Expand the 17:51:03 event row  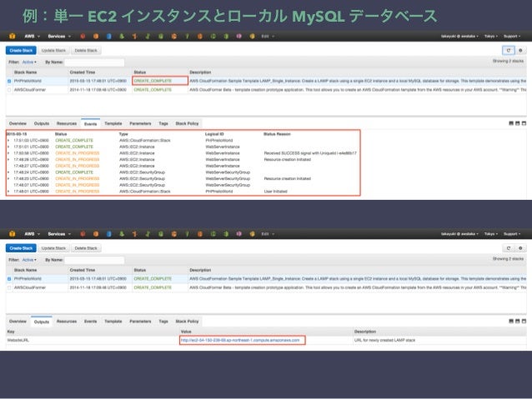coord(8,140)
